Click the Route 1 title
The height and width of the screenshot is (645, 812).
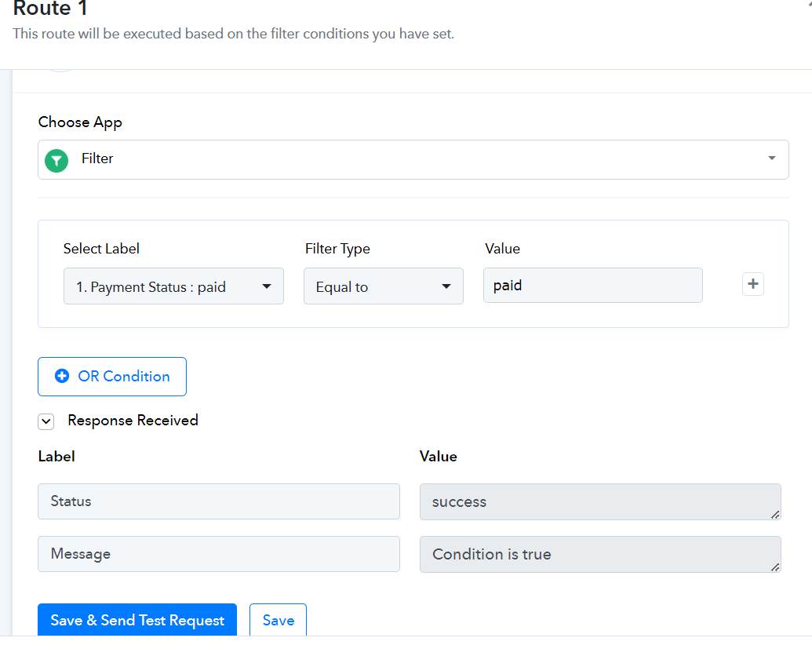(x=50, y=9)
